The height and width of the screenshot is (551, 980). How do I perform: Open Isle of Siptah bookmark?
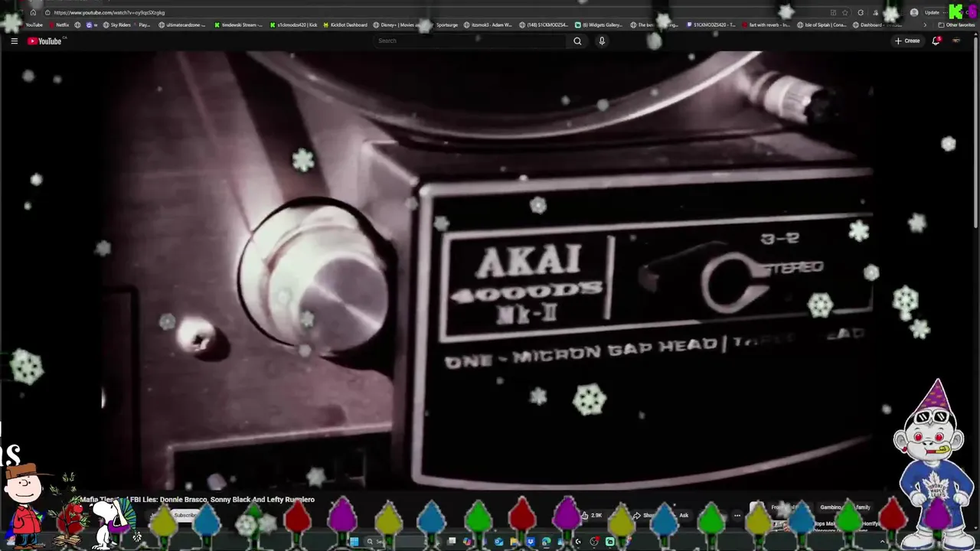[822, 24]
